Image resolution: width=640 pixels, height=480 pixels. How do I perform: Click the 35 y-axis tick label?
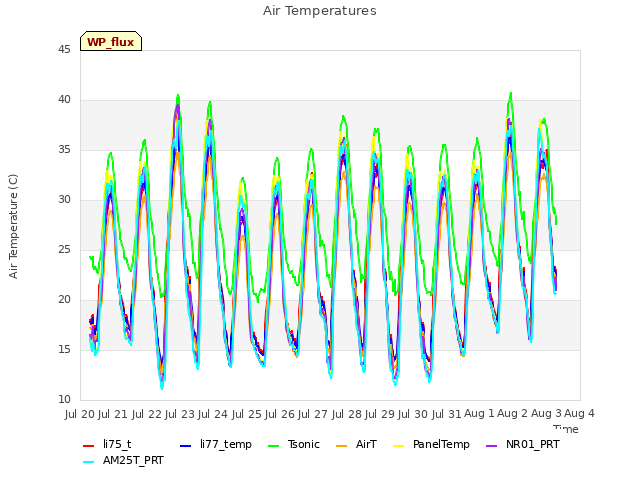click(64, 149)
